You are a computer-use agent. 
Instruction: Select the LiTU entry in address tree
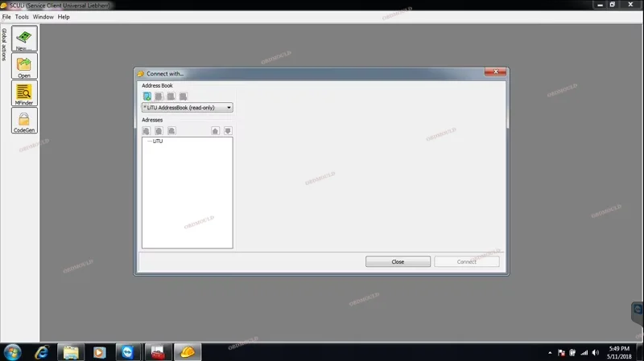coord(158,142)
